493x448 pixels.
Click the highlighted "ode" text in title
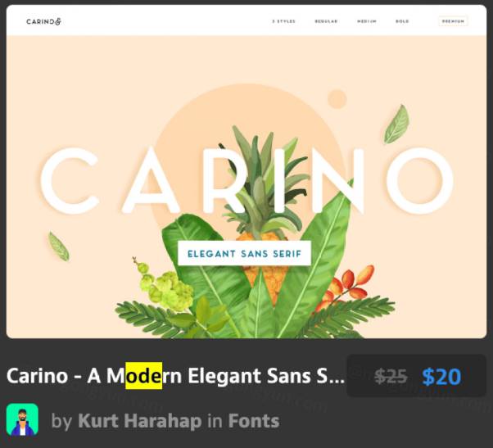pyautogui.click(x=143, y=376)
